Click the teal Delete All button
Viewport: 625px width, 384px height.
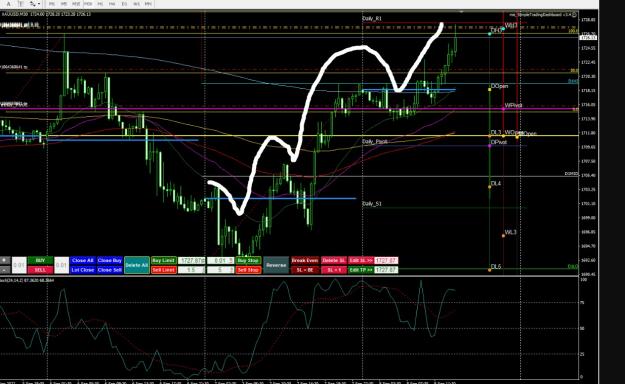click(x=137, y=265)
